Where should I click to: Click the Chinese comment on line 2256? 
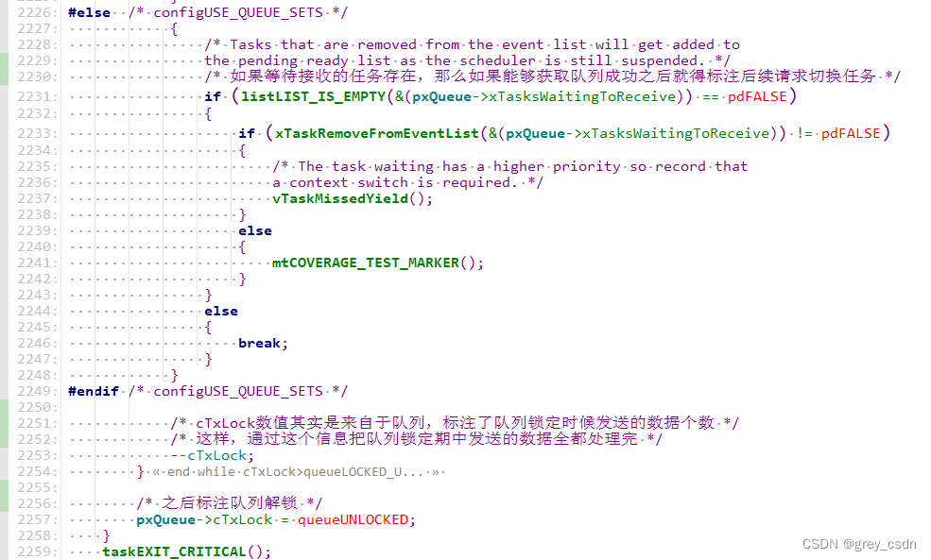[229, 503]
